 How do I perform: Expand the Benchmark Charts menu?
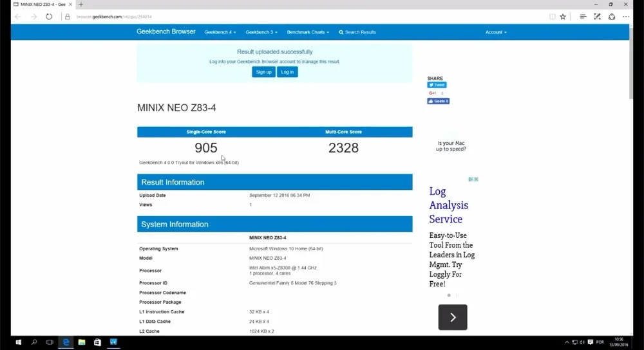coord(308,32)
